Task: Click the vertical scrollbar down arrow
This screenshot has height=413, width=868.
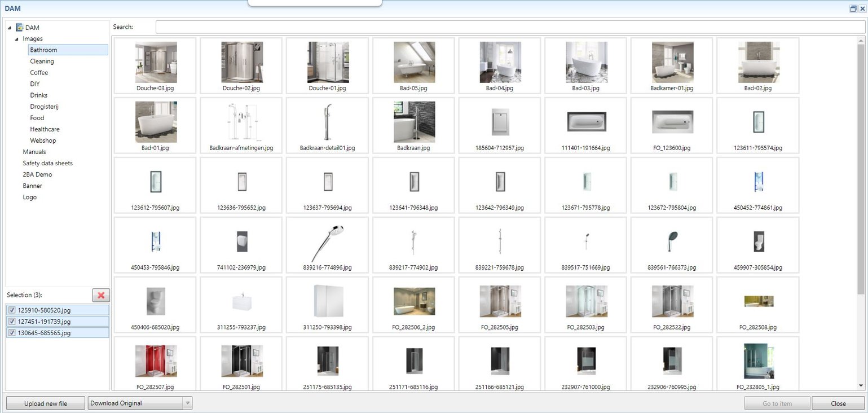Action: pos(861,385)
